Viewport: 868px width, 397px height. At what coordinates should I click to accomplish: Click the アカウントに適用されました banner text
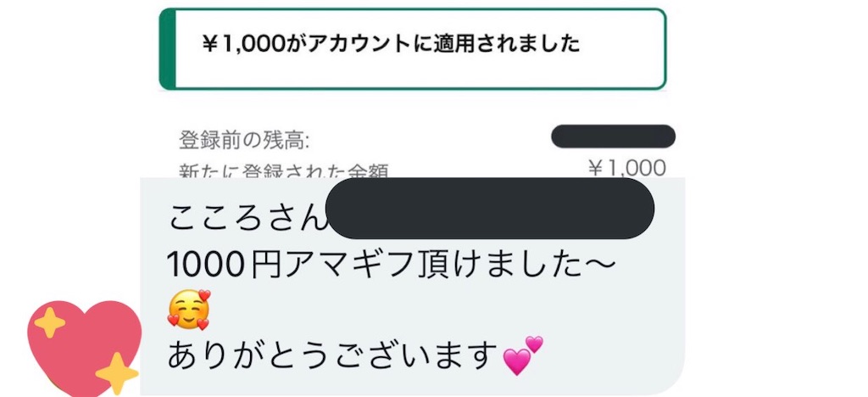(433, 44)
